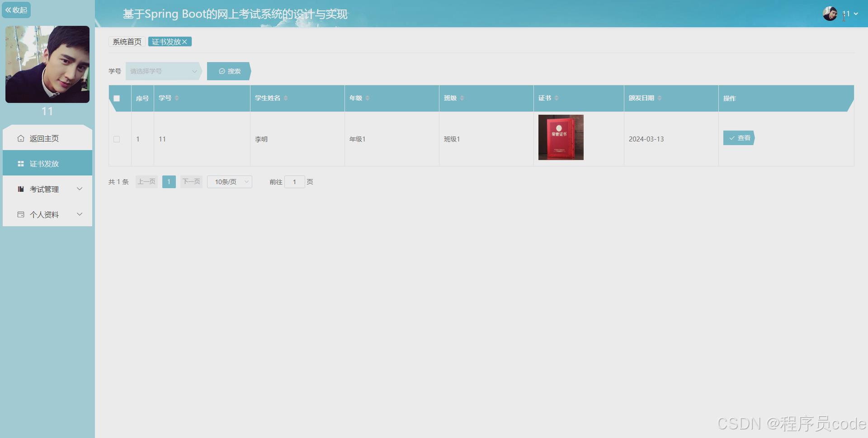Click the large profile photo in sidebar
This screenshot has height=438, width=868.
47,64
